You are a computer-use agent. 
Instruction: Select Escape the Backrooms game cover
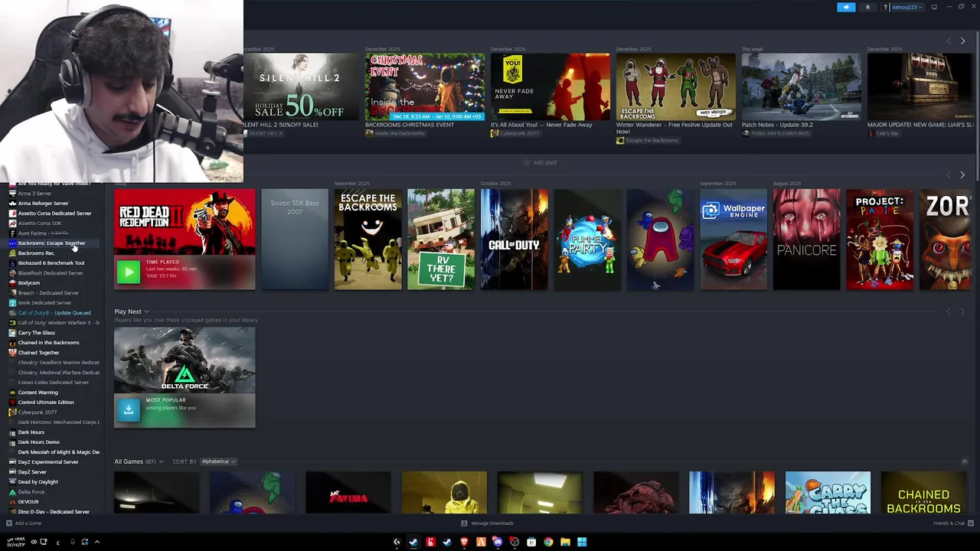[367, 240]
